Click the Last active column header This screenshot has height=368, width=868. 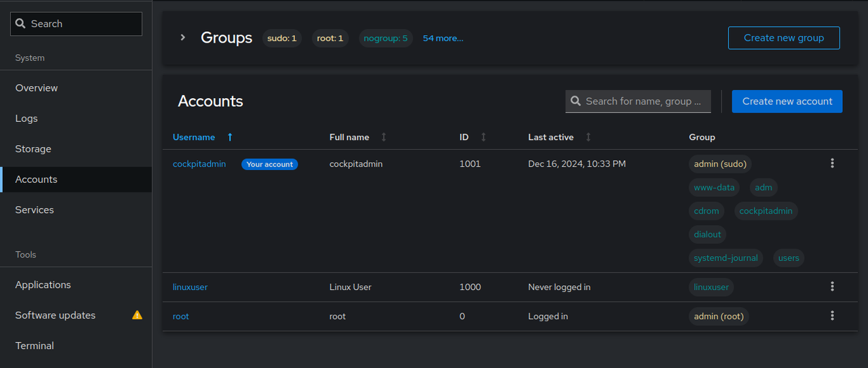551,137
